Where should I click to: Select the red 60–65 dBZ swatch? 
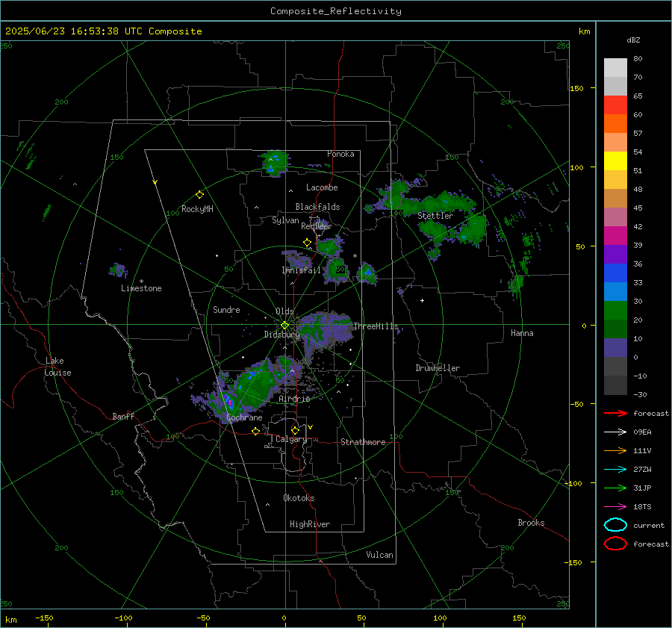point(615,105)
